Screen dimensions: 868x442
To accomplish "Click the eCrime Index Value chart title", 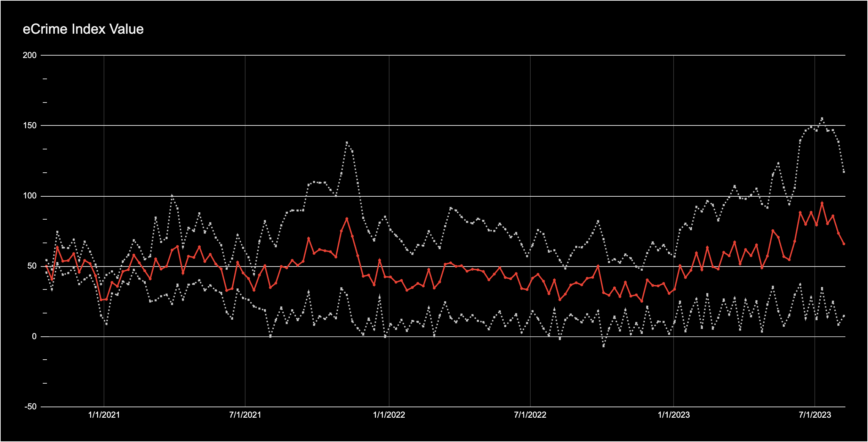I will coord(83,29).
